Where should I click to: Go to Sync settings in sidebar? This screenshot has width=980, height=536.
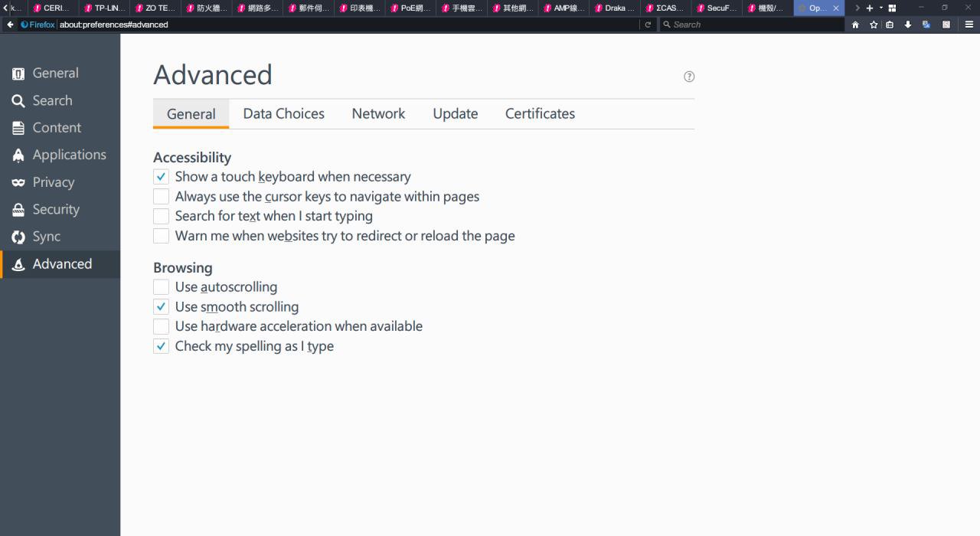pyautogui.click(x=46, y=237)
